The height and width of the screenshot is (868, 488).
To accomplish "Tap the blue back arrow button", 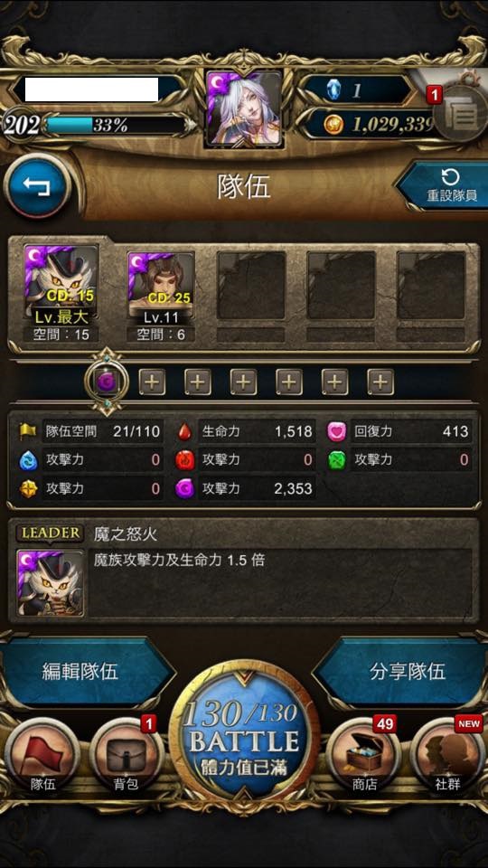I will [x=37, y=186].
